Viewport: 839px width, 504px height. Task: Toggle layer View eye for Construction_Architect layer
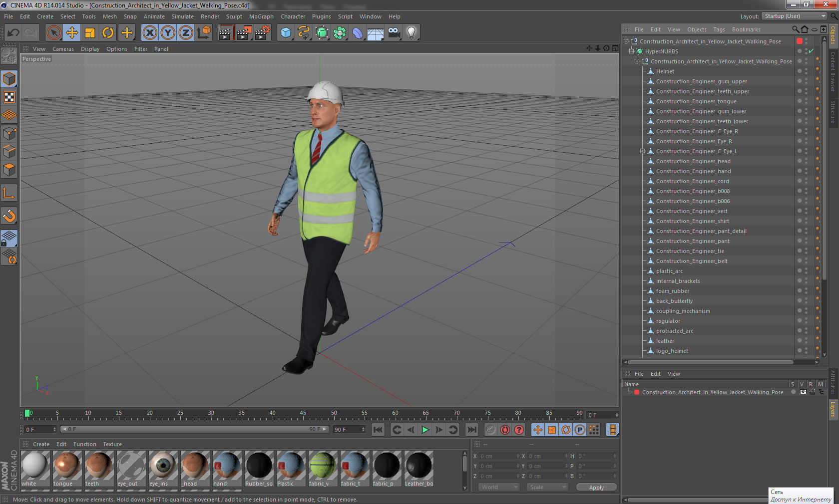click(803, 392)
